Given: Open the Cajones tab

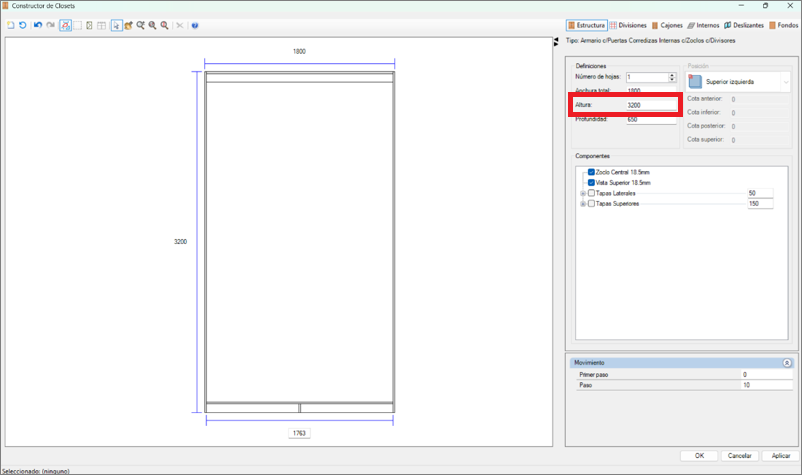Looking at the screenshot, I should point(667,25).
